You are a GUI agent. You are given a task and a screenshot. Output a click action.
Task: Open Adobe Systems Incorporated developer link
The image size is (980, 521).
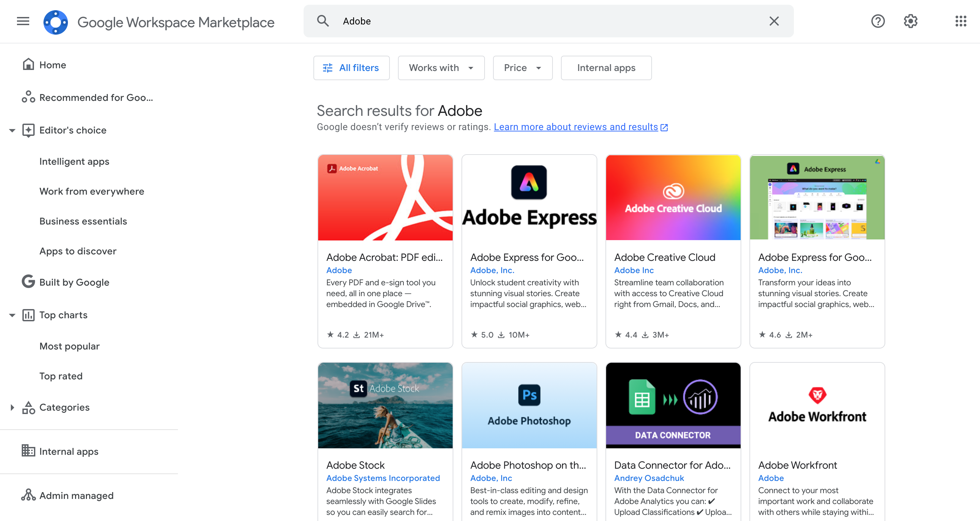[383, 478]
